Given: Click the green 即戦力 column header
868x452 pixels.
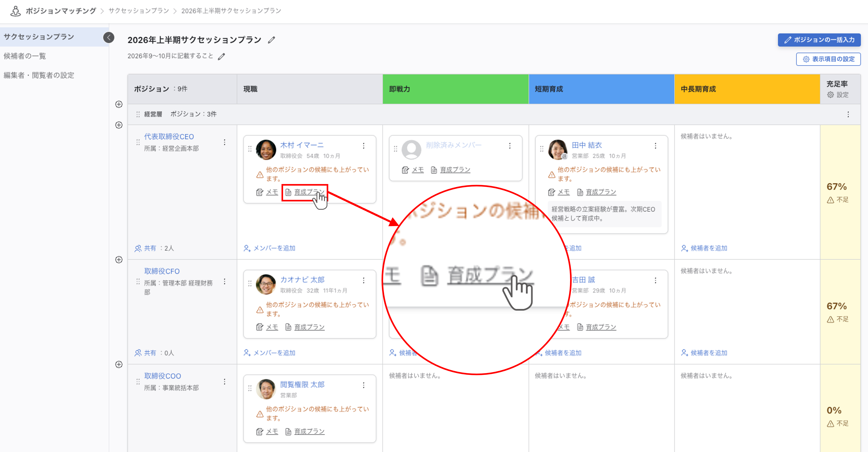Looking at the screenshot, I should (x=456, y=89).
